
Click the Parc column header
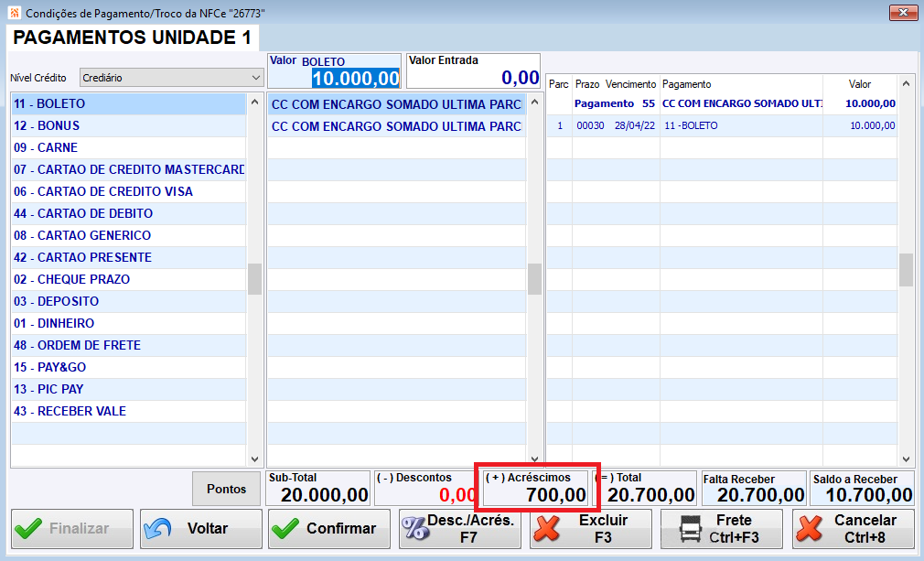coord(559,84)
